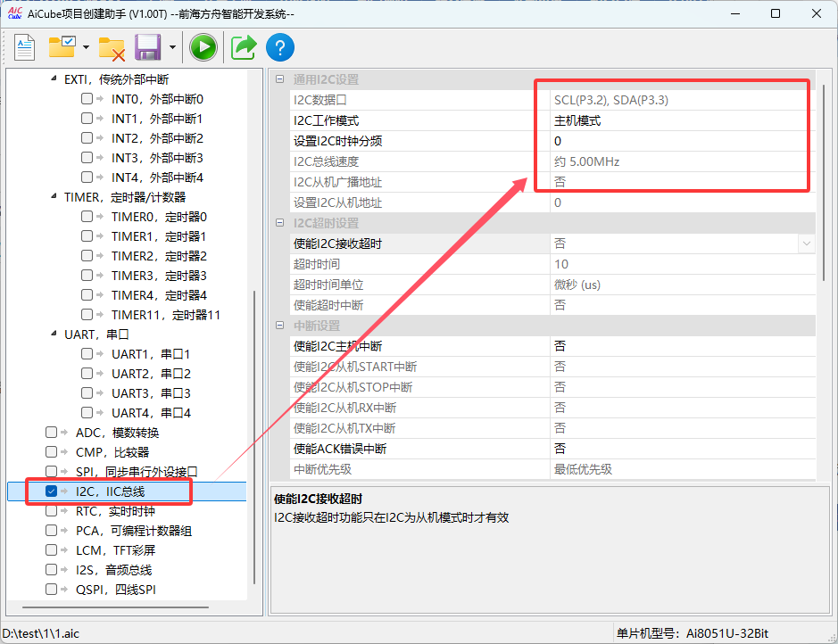The height and width of the screenshot is (644, 838).
Task: Edit the 设置I2C时钟分频 value field
Action: pyautogui.click(x=683, y=141)
